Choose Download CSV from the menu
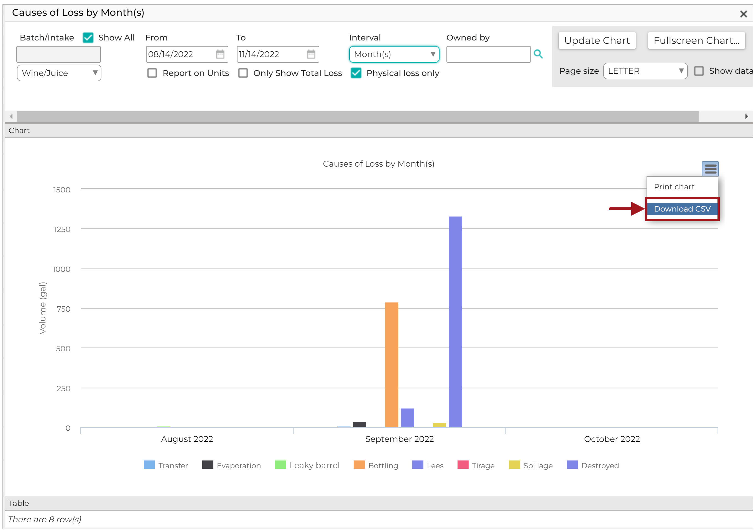The image size is (756, 532). click(x=682, y=209)
